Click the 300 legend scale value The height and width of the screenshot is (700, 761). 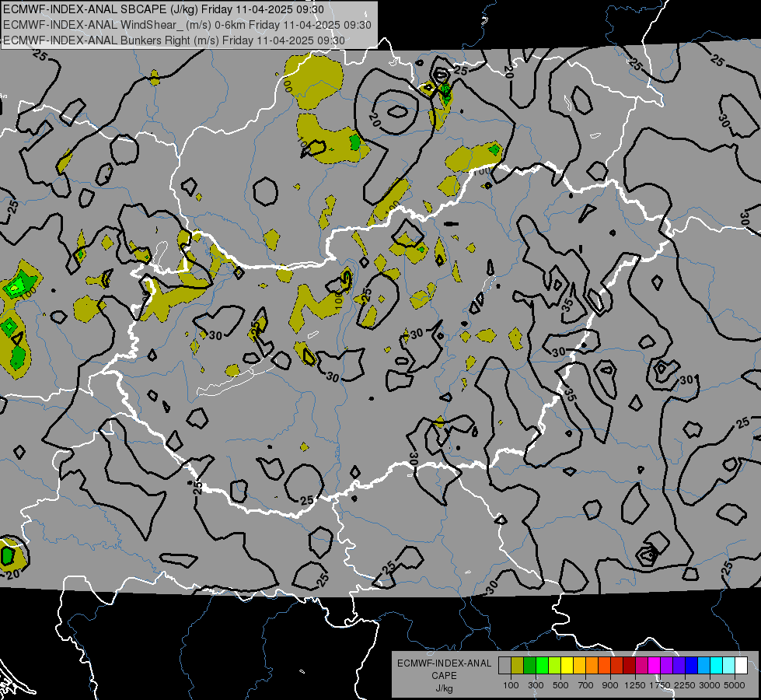coord(536,685)
